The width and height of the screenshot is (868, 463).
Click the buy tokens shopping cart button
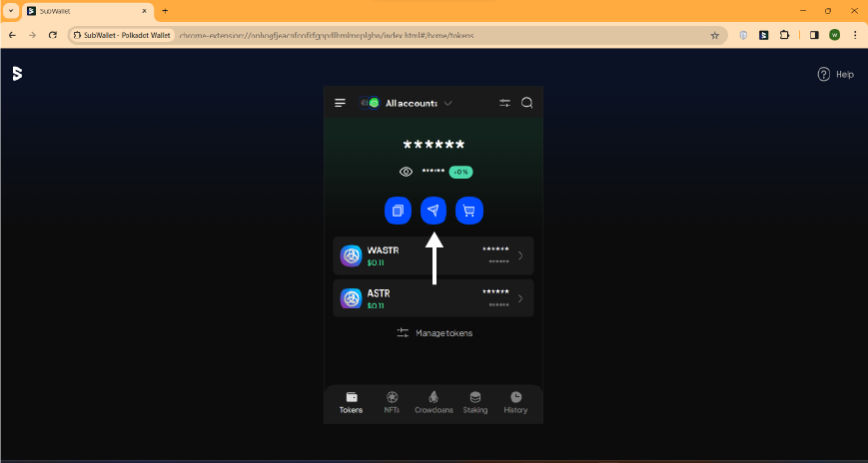coord(468,211)
